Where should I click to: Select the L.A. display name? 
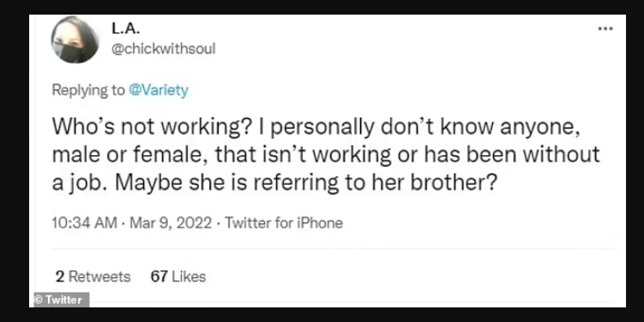coord(126,28)
